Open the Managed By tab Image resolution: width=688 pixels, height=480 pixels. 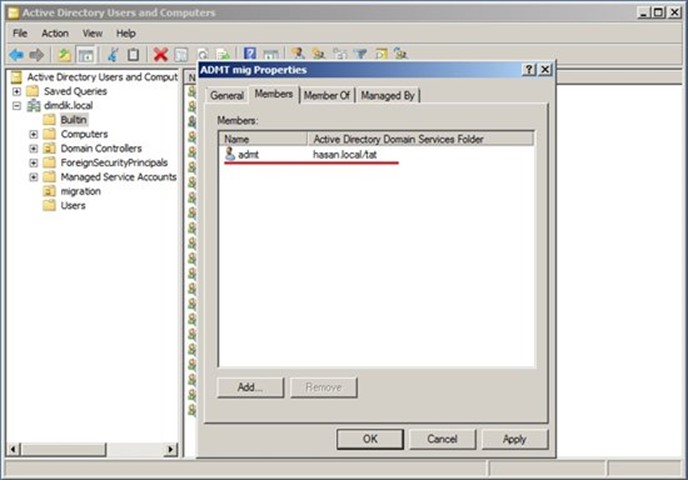tap(388, 96)
